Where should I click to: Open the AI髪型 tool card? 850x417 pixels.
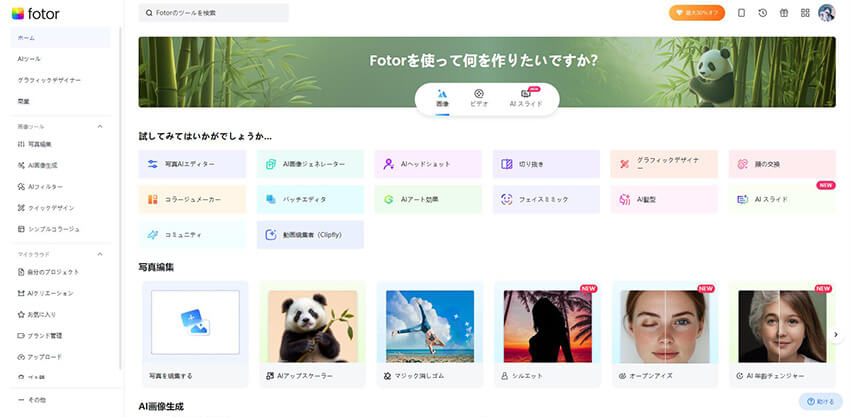coord(664,200)
